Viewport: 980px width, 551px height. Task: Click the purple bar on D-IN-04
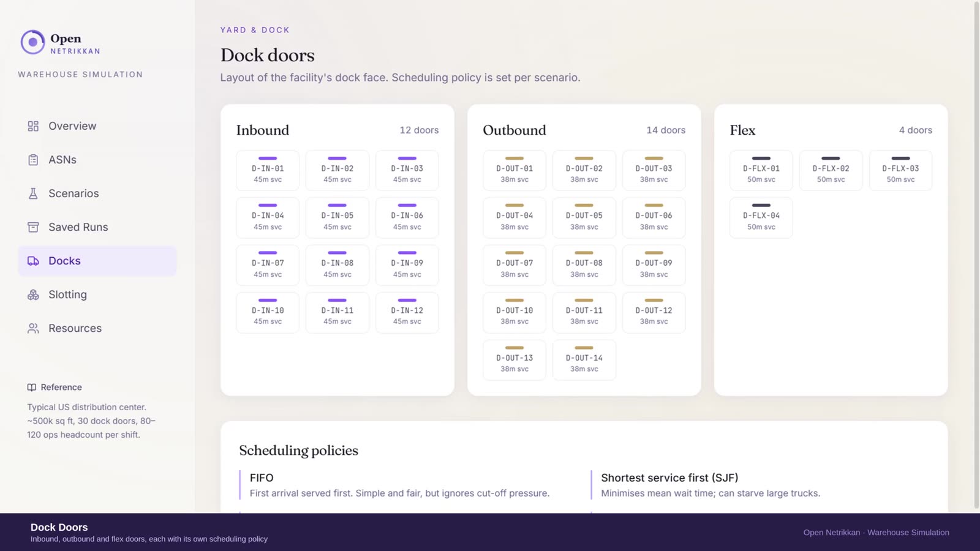(x=268, y=205)
